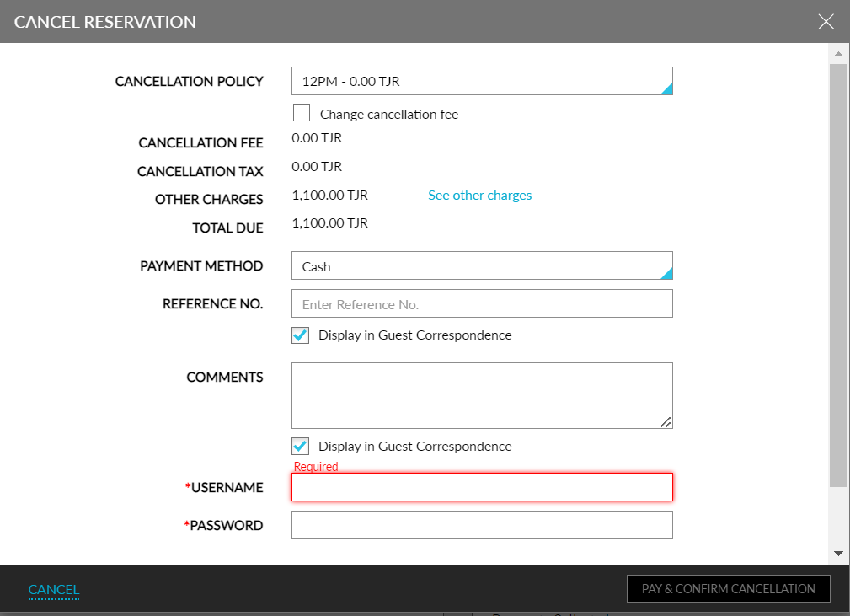The image size is (850, 616).
Task: Click the CANCEL link in the footer
Action: (x=54, y=590)
